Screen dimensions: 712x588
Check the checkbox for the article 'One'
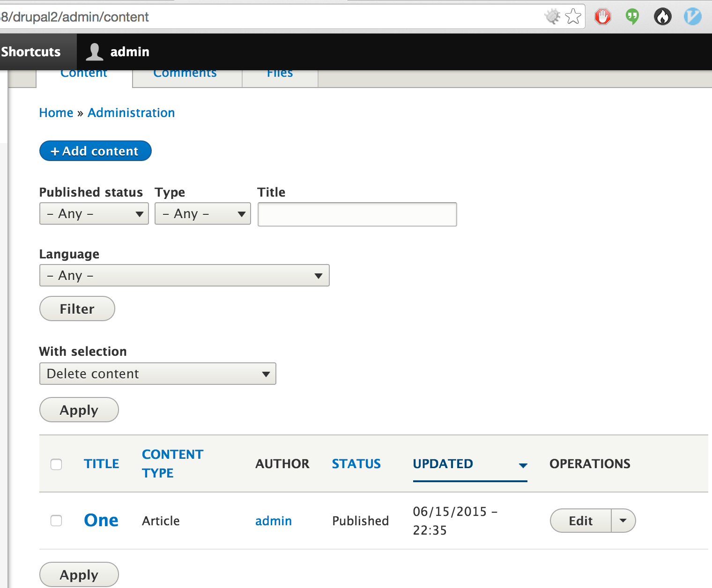click(56, 521)
